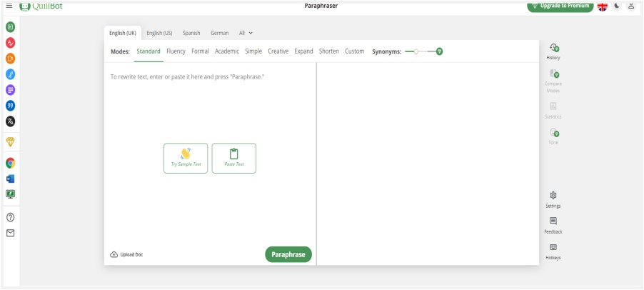Click the green Paraphrase button

[288, 254]
